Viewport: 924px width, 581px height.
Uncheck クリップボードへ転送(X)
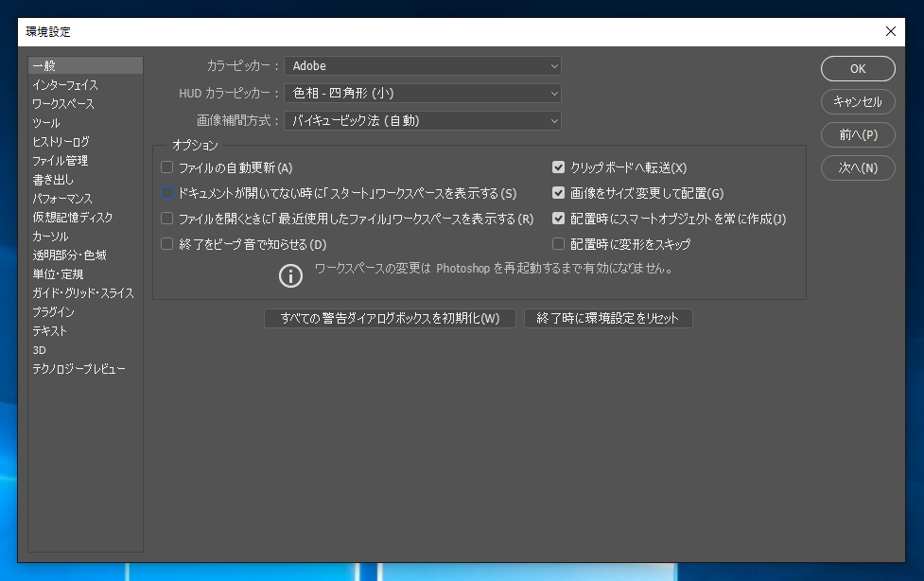[x=558, y=167]
